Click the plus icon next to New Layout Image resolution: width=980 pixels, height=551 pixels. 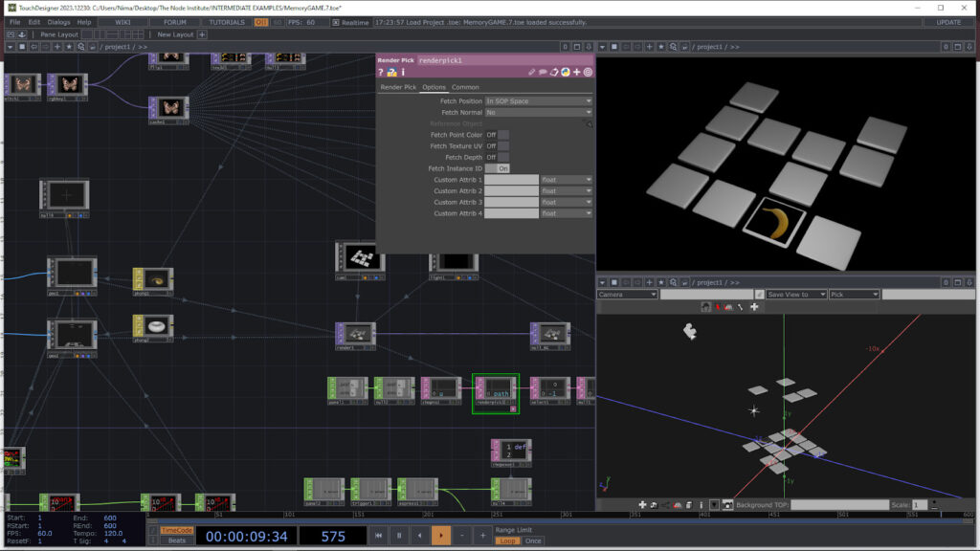[x=201, y=34]
